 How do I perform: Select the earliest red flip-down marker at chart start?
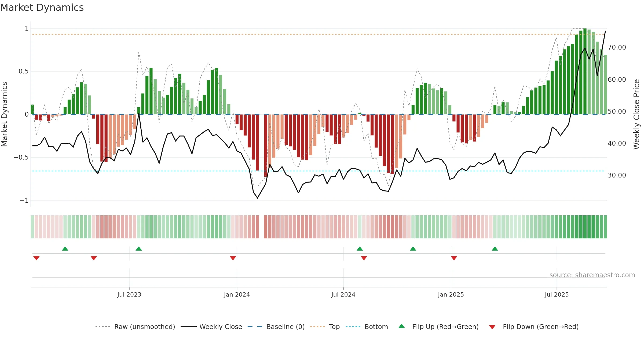point(36,258)
